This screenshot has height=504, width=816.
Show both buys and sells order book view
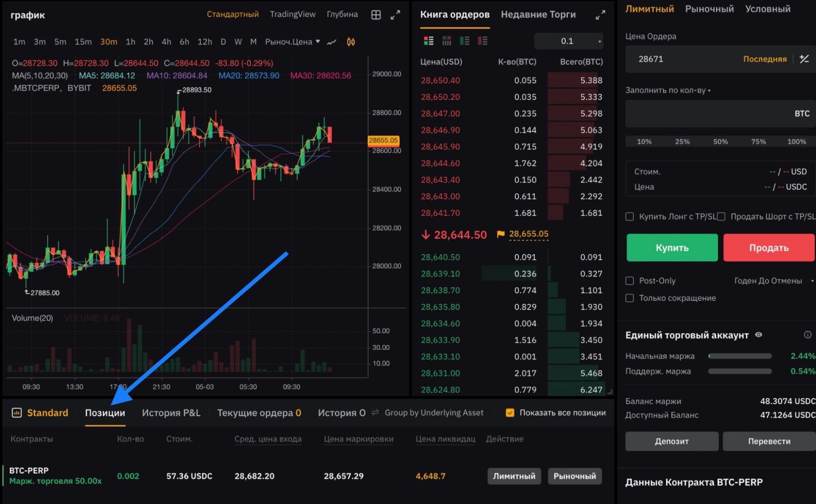[429, 40]
